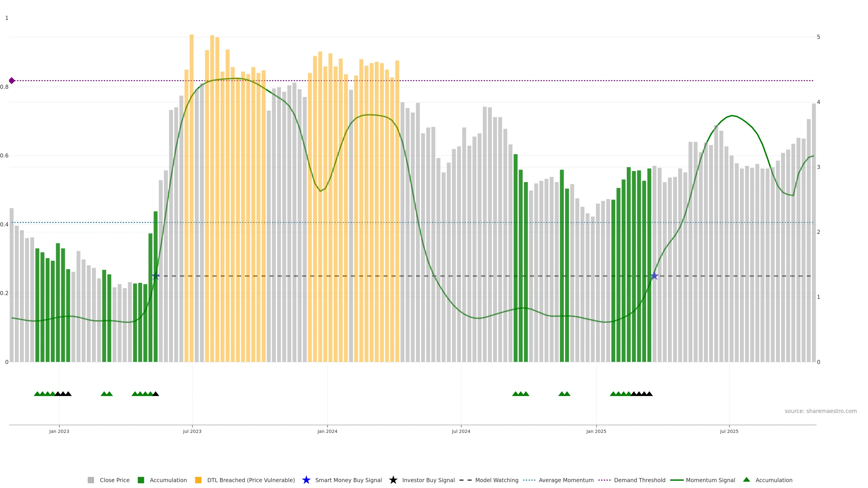Click the Jan 2023 axis label

click(59, 431)
